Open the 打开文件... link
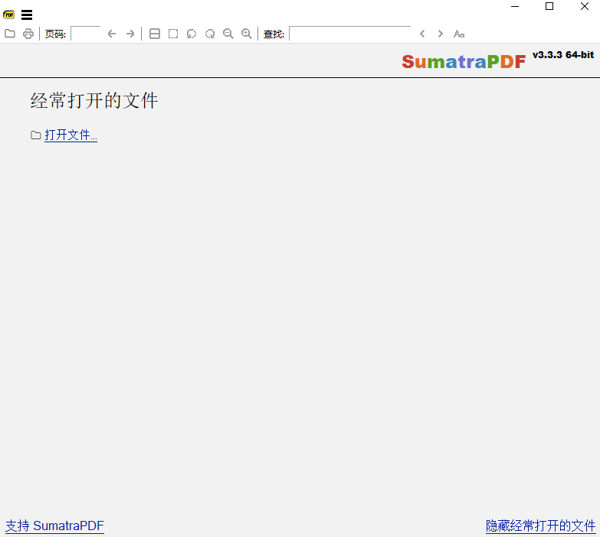Viewport: 600px width, 537px height. (70, 135)
